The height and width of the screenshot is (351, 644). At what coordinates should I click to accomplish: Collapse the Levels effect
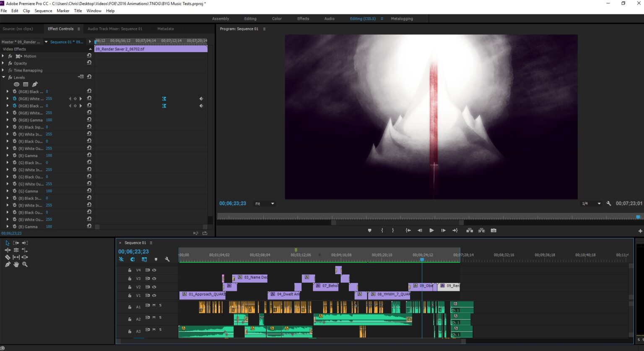click(x=3, y=77)
